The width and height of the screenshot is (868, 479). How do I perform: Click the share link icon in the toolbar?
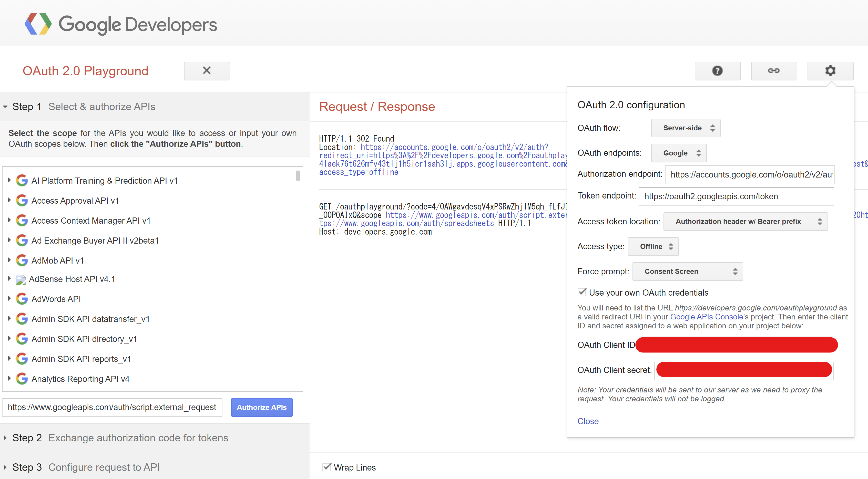click(x=774, y=71)
